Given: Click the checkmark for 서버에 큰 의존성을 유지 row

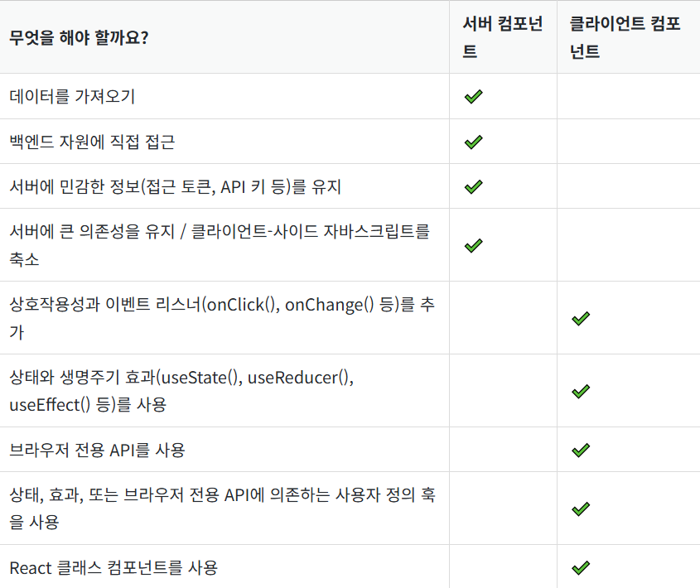Looking at the screenshot, I should (x=473, y=245).
